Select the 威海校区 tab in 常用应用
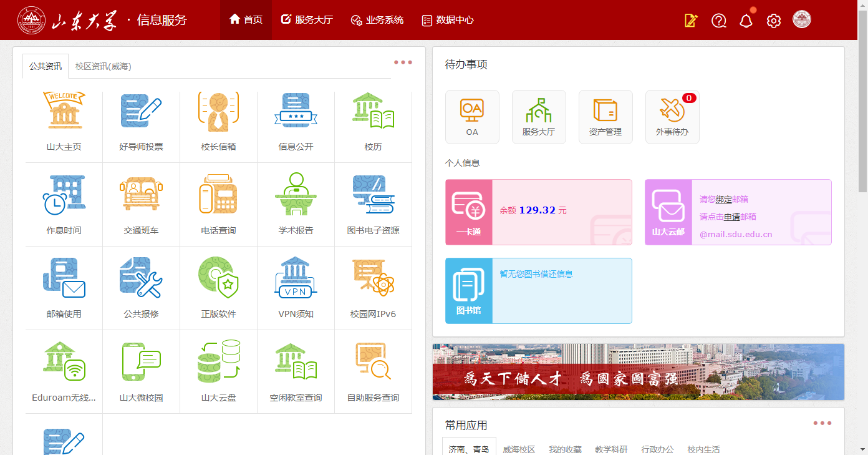Image resolution: width=868 pixels, height=455 pixels. (519, 449)
